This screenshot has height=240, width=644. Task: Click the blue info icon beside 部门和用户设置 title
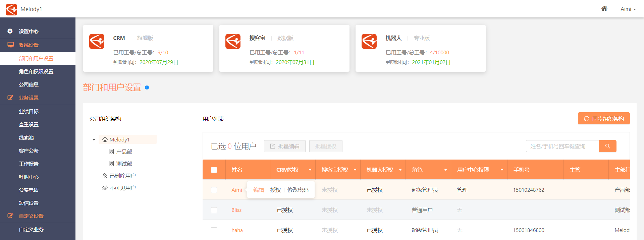pos(147,87)
